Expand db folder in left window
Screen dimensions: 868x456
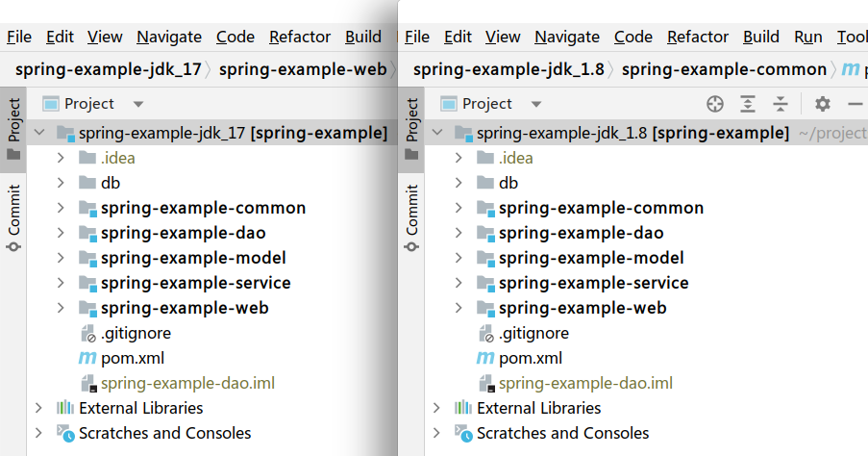click(61, 183)
